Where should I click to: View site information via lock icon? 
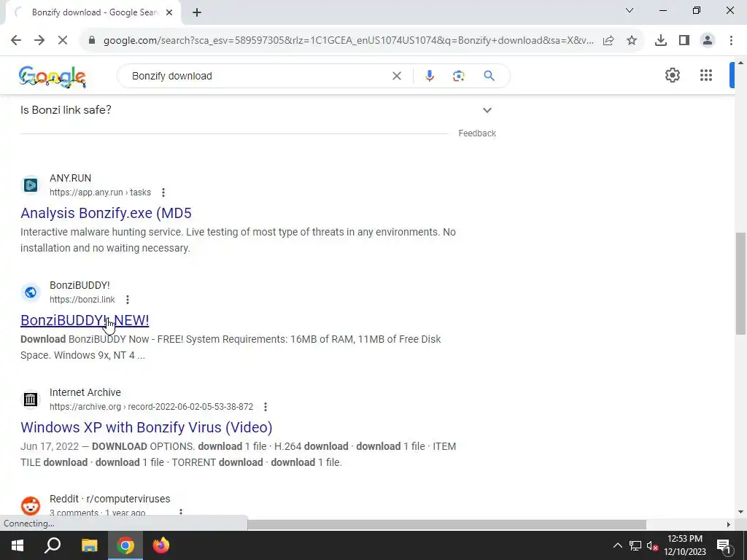click(x=92, y=41)
